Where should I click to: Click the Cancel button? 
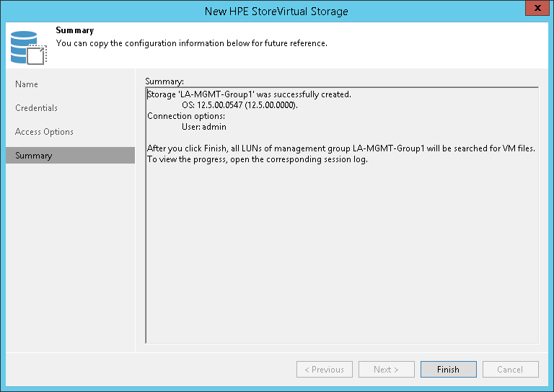click(510, 369)
